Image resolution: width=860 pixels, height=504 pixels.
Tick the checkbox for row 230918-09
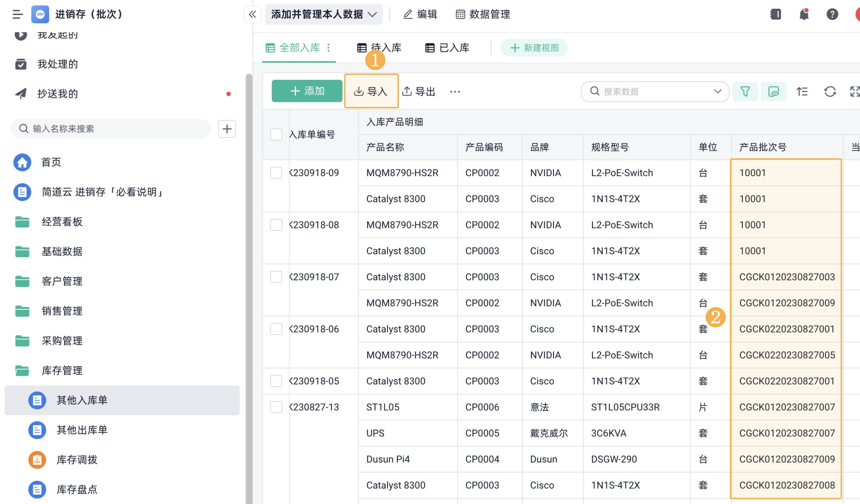coord(276,173)
